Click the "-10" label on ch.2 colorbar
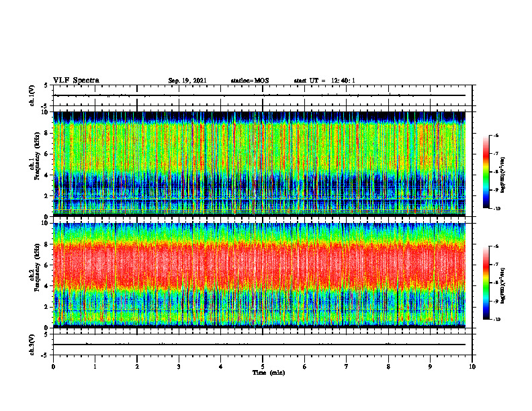The height and width of the screenshot is (411, 532). (x=497, y=320)
